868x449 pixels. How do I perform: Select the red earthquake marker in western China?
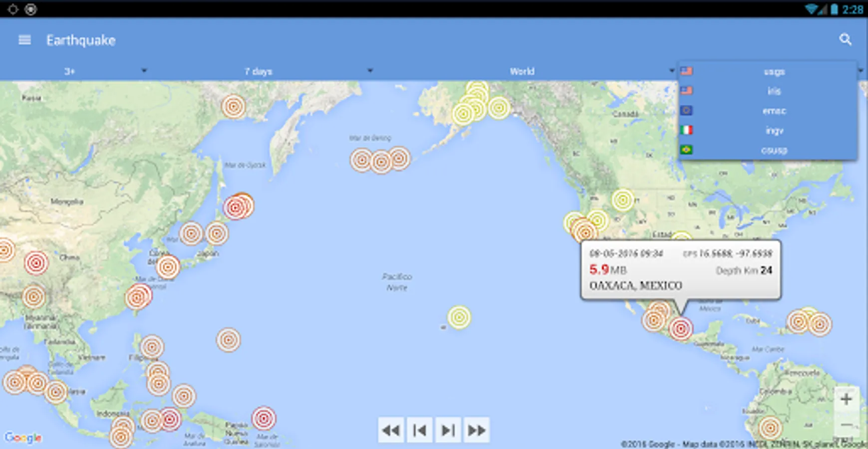point(36,262)
